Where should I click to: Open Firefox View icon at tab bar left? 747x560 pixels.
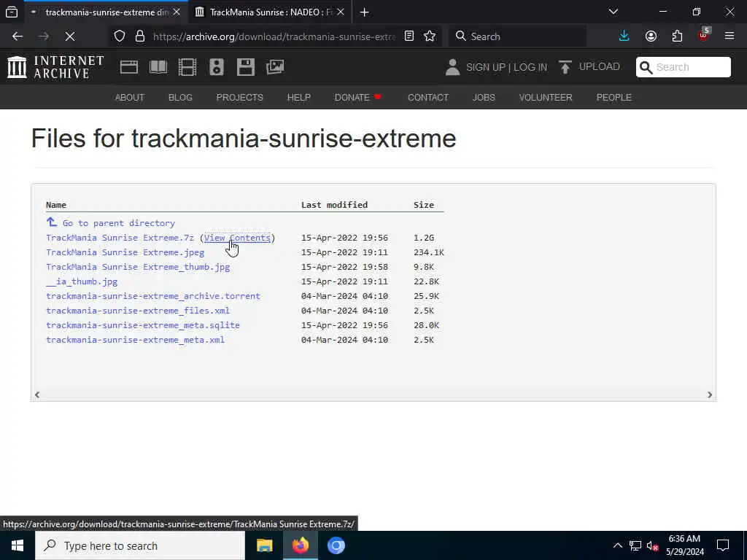click(12, 12)
